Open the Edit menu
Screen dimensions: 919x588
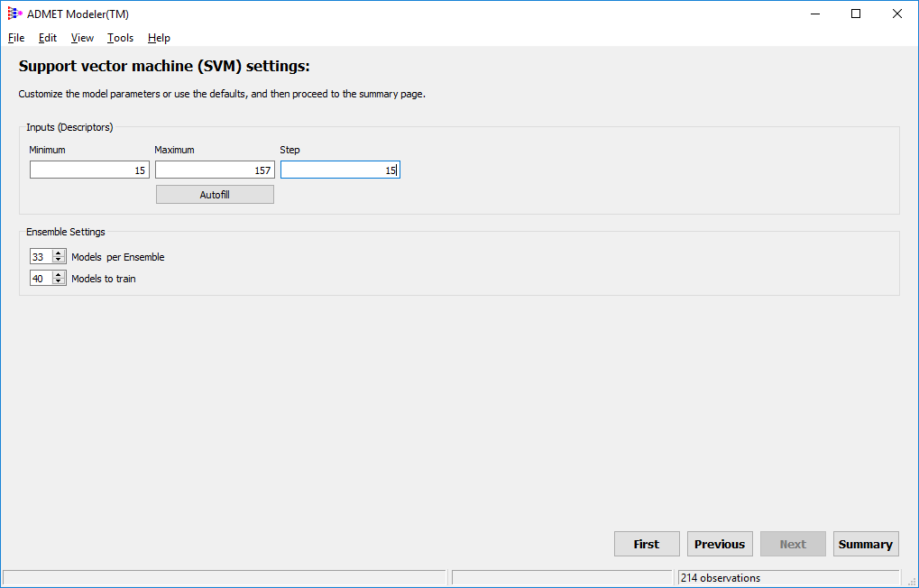point(48,38)
